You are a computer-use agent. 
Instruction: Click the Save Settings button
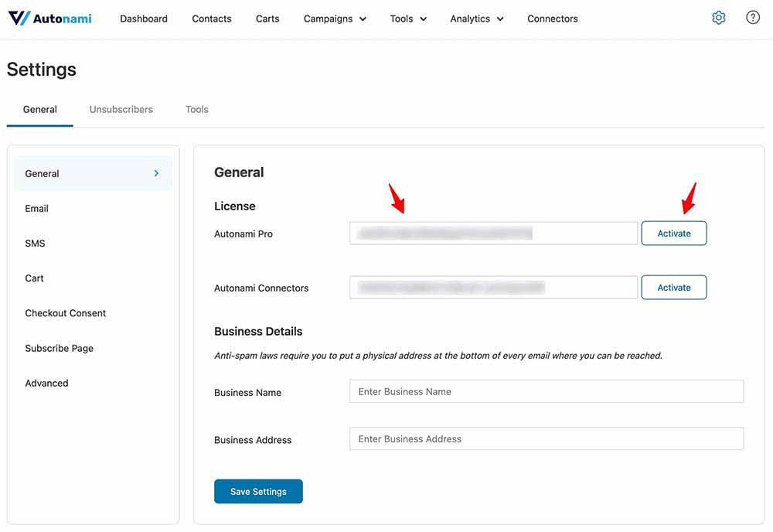[258, 492]
